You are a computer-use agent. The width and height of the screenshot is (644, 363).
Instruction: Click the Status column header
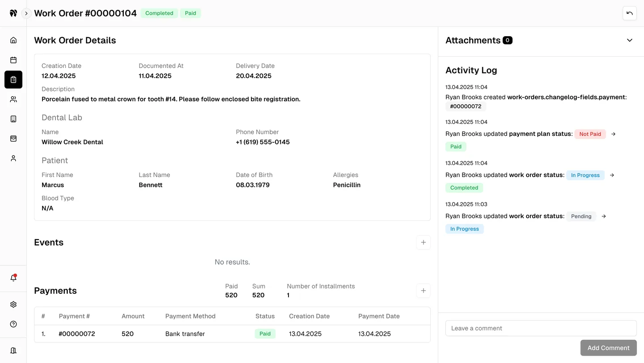click(x=265, y=316)
